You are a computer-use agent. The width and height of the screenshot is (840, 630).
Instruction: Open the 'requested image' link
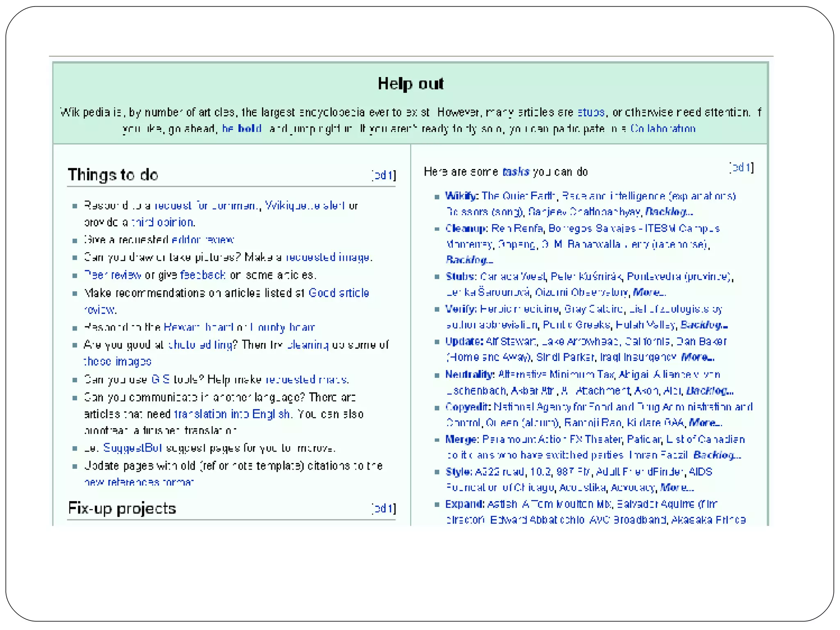[329, 257]
